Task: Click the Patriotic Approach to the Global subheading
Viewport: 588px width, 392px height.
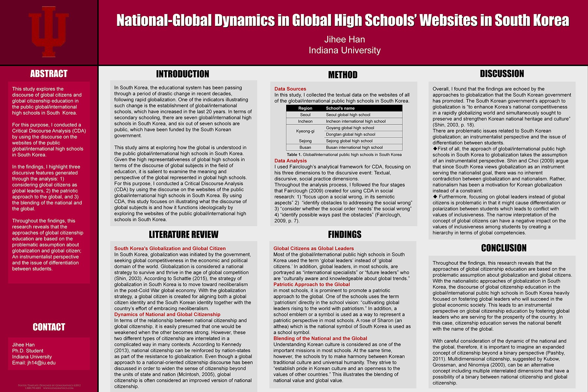Action: tap(311, 285)
